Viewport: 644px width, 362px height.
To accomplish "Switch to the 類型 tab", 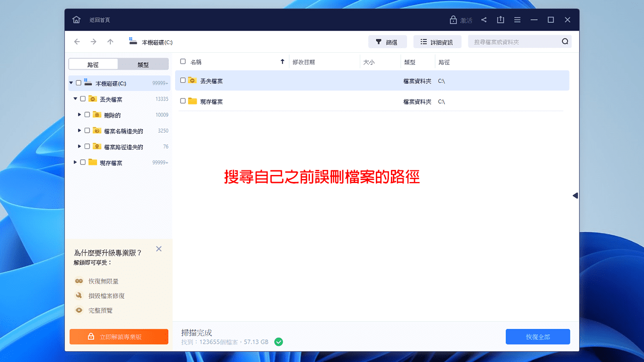I will (x=143, y=64).
